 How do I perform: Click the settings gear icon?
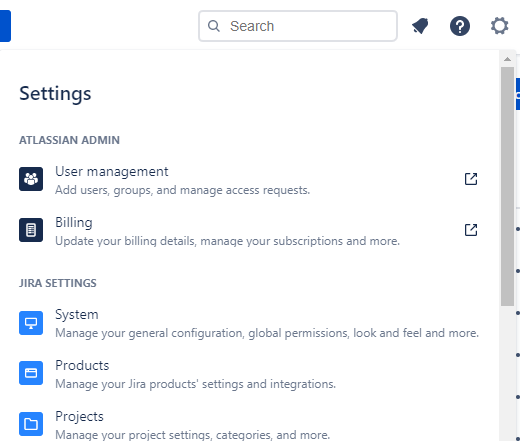pos(499,26)
